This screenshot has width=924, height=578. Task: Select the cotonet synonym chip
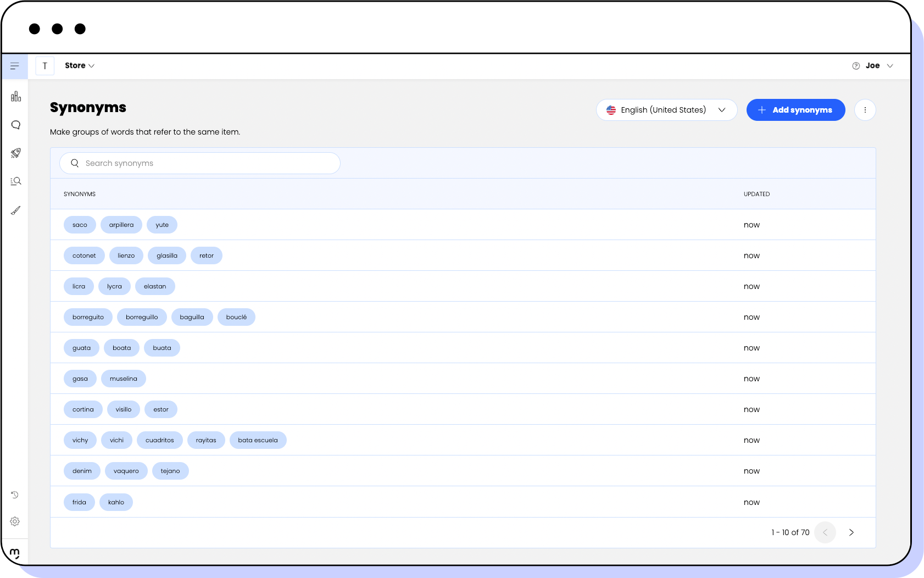click(x=84, y=255)
